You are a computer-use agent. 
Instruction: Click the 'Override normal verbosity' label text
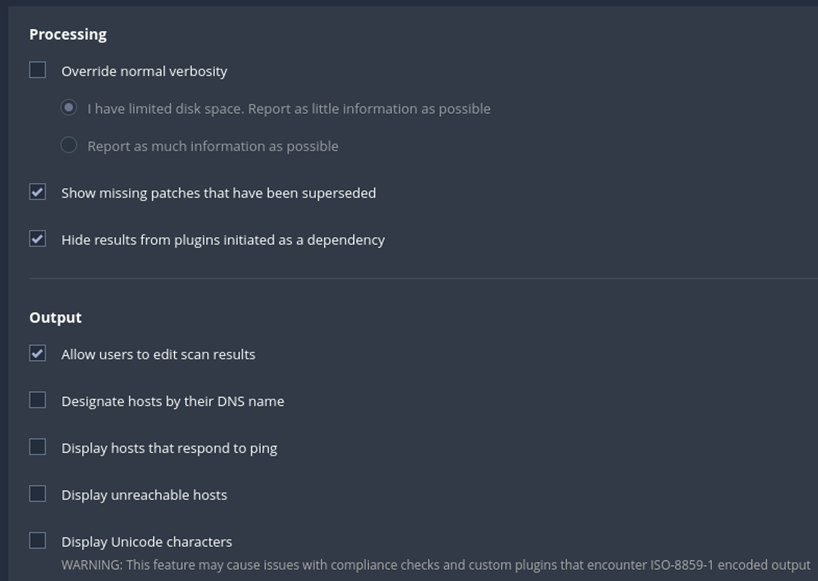click(144, 71)
